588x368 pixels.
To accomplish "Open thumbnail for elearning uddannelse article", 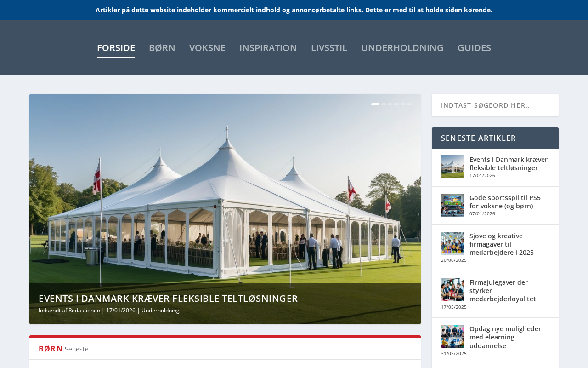I will pos(452,336).
